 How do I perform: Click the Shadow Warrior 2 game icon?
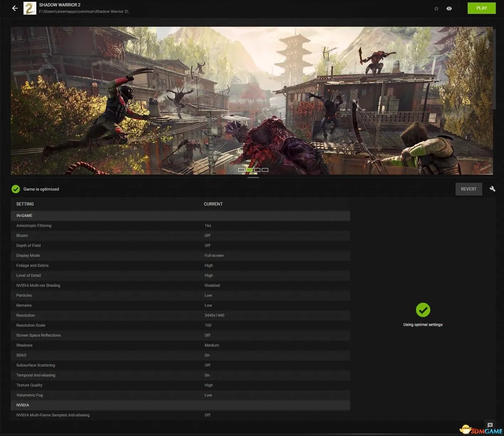click(x=30, y=8)
